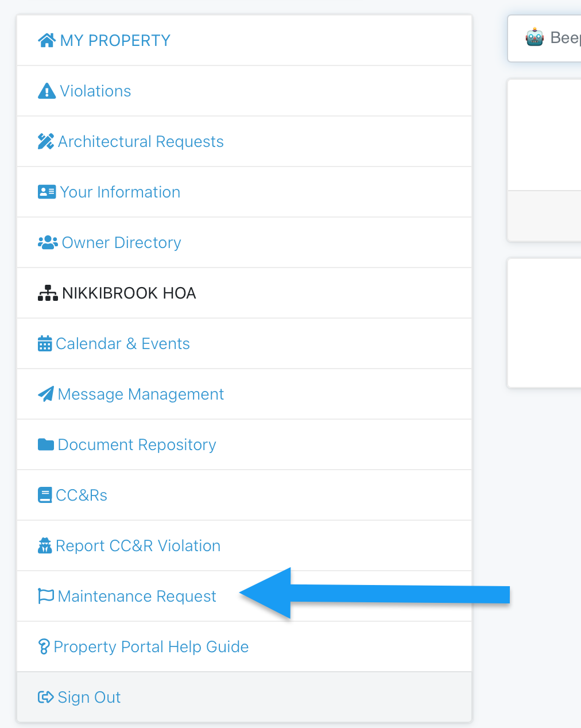Click Sign Out text
Image resolution: width=581 pixels, height=728 pixels.
[x=89, y=697]
